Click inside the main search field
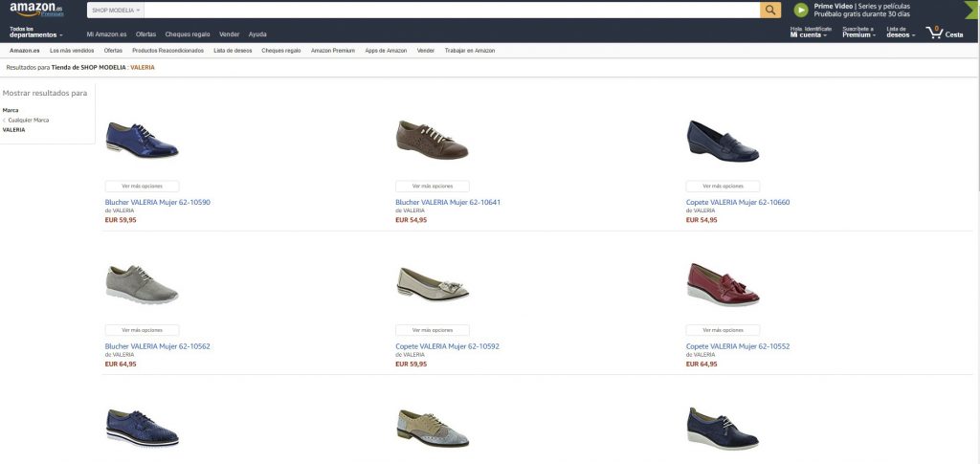The image size is (980, 464). pyautogui.click(x=452, y=10)
